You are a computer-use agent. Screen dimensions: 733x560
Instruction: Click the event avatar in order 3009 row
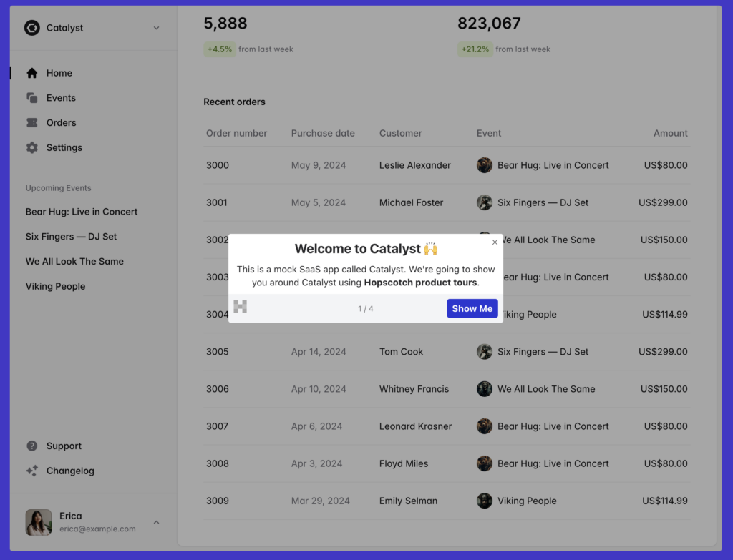(485, 501)
